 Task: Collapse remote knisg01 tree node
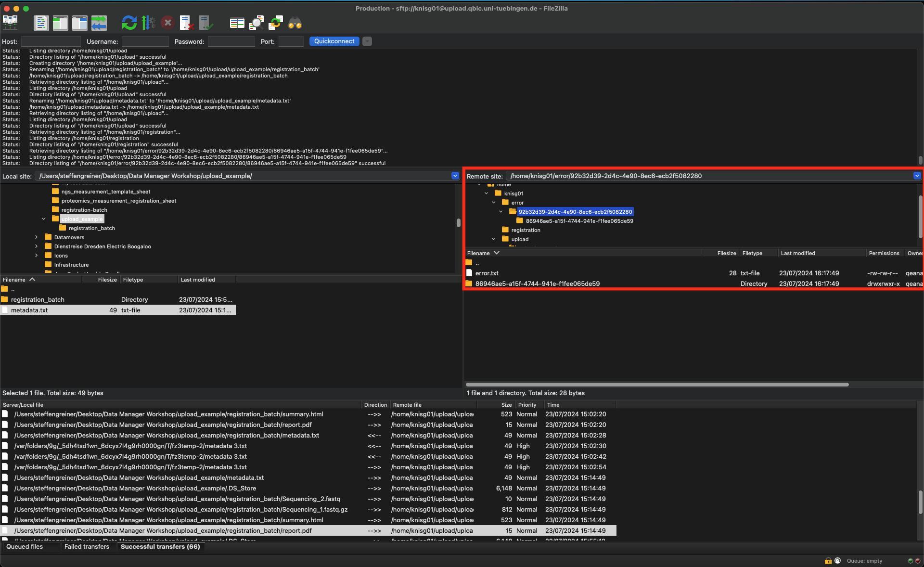pos(487,193)
